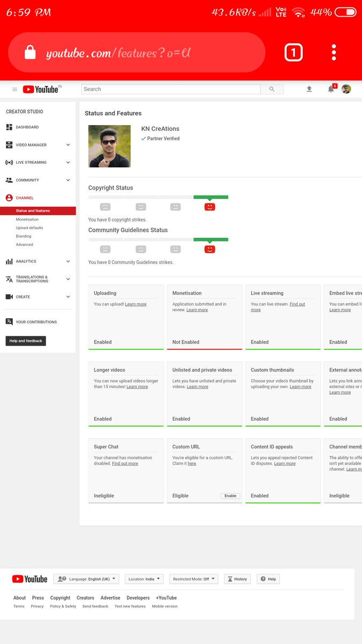The width and height of the screenshot is (362, 644).
Task: Open Test new features footer link
Action: tap(130, 606)
